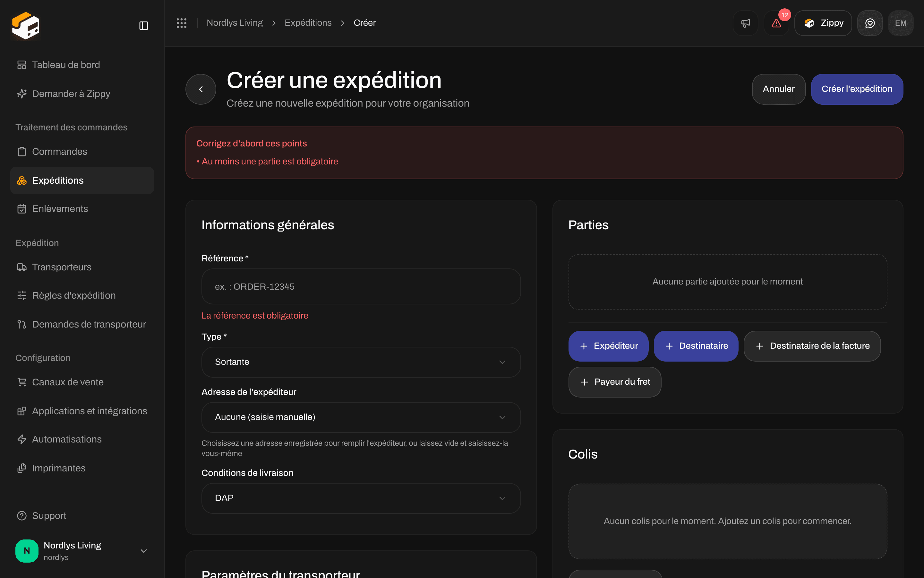The height and width of the screenshot is (578, 924).
Task: Click Expéditions breadcrumb link
Action: (x=308, y=23)
